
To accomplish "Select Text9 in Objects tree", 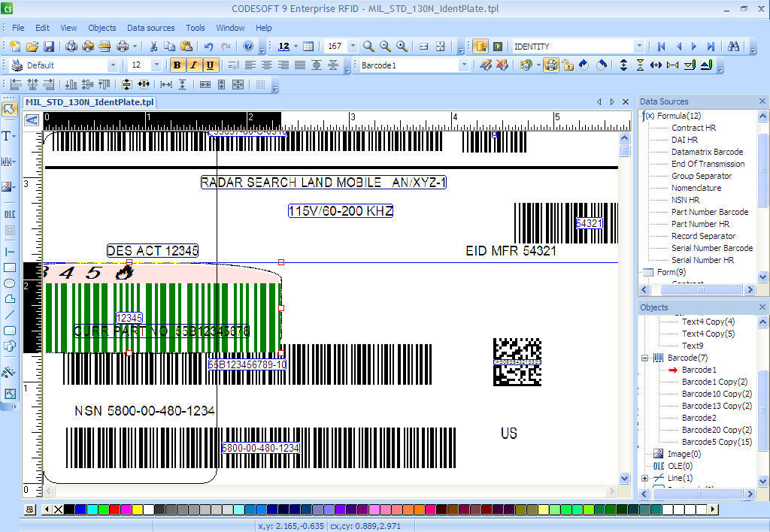I will tap(693, 346).
